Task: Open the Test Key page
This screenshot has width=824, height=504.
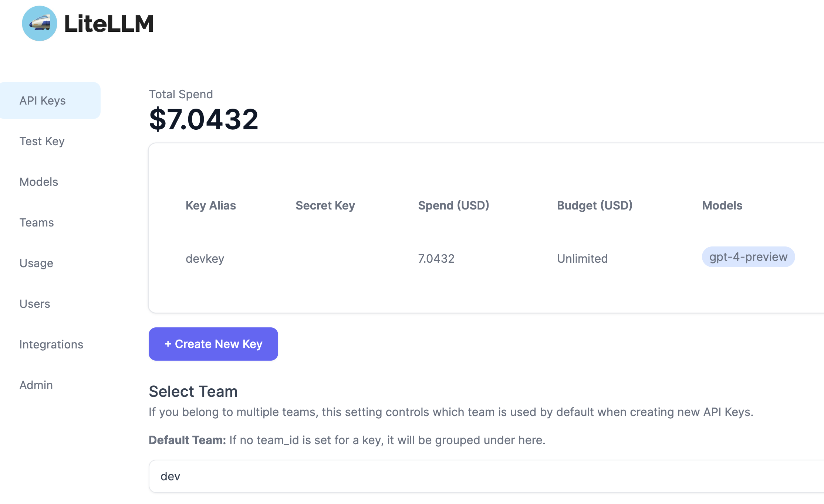Action: point(42,141)
